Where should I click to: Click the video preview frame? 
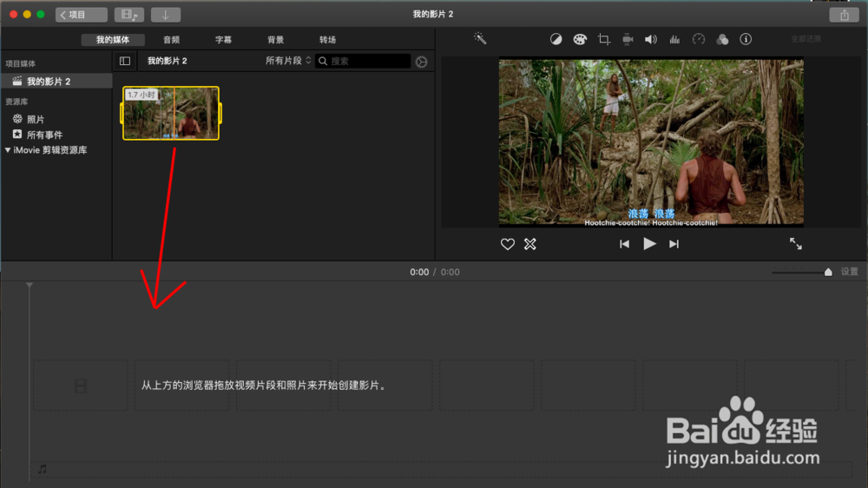point(651,142)
